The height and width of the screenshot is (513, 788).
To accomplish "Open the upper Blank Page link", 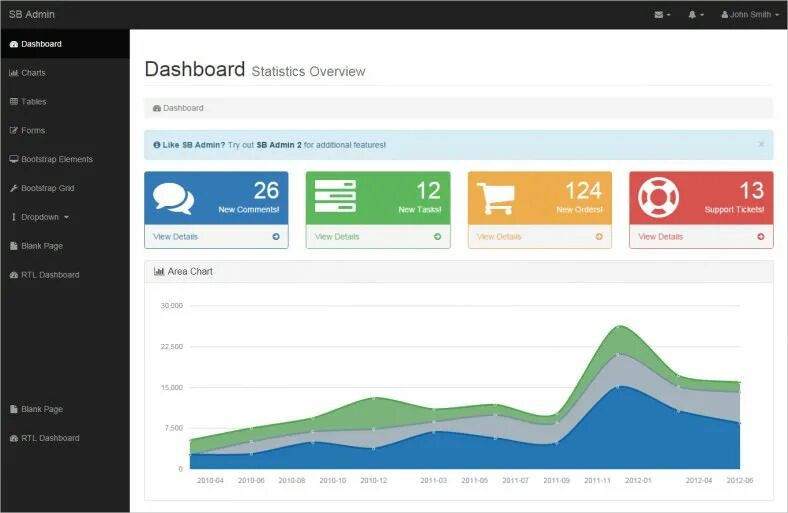I will pyautogui.click(x=65, y=246).
